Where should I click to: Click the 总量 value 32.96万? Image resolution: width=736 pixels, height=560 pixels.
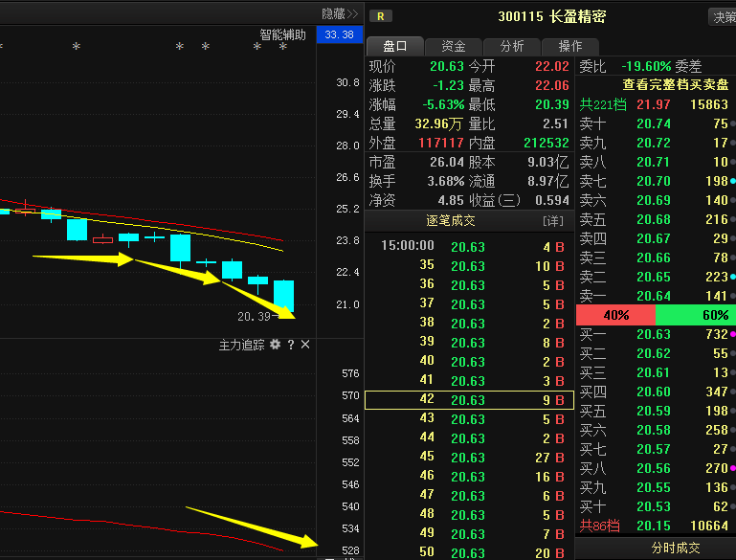point(438,123)
